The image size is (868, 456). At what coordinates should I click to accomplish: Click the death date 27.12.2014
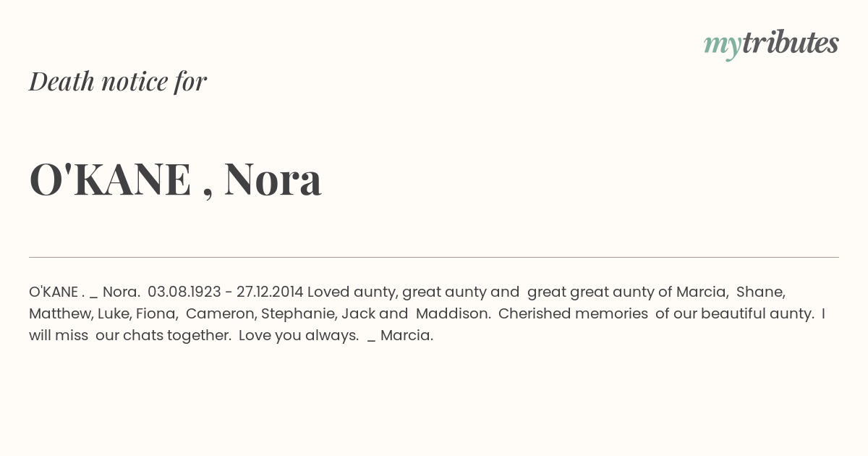[x=270, y=292]
